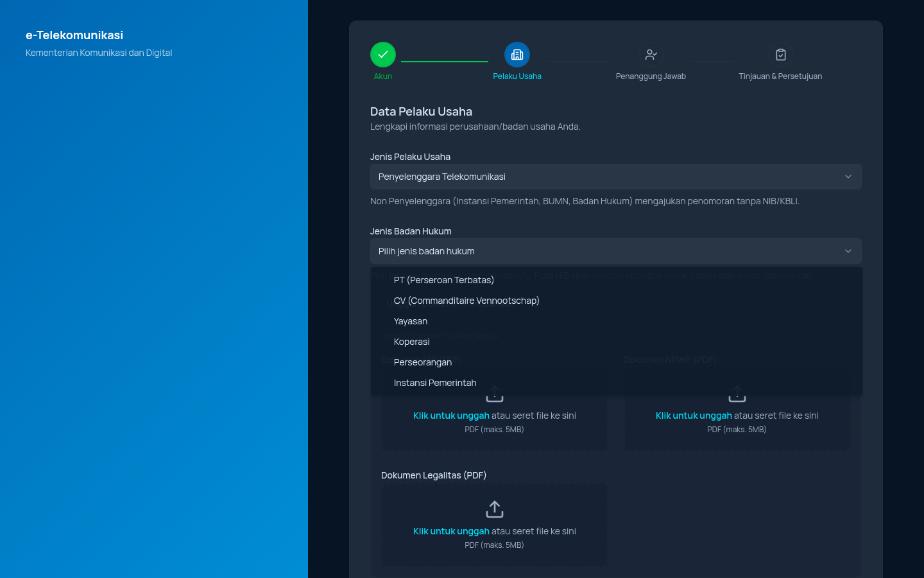Click 'Klik untuk unggah' link for Dokumen NPWP
This screenshot has height=578, width=924.
pyautogui.click(x=694, y=416)
